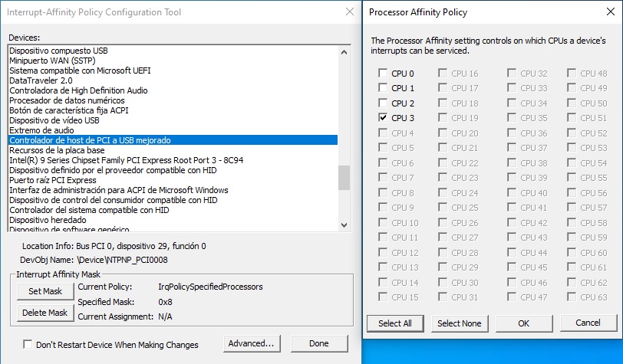Toggle Don't Restart Device When Making Changes
Screen dimensions: 623x364
(28, 345)
